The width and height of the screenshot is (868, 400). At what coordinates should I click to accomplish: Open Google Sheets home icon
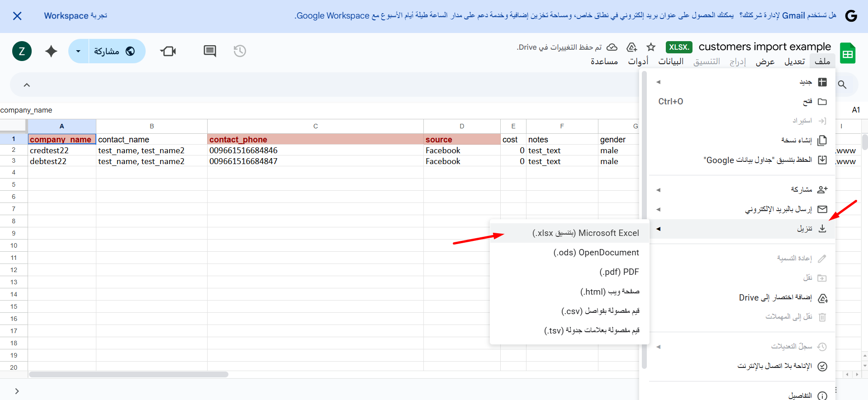point(848,53)
